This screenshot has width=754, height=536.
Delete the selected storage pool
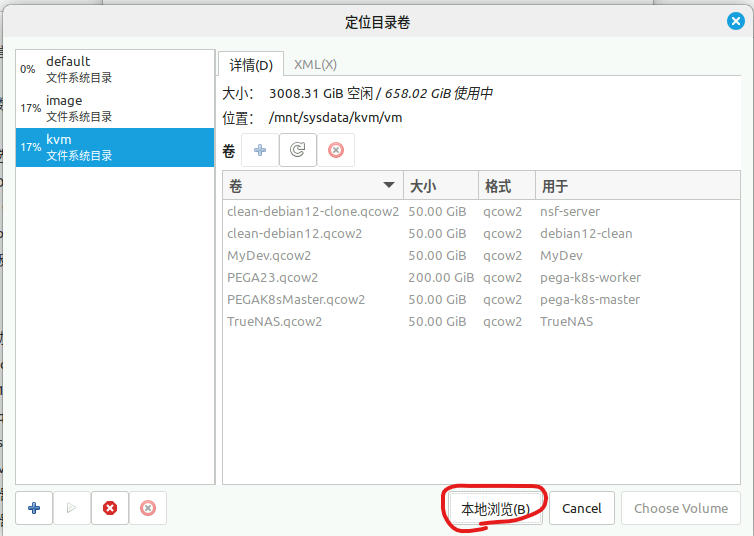pos(148,508)
